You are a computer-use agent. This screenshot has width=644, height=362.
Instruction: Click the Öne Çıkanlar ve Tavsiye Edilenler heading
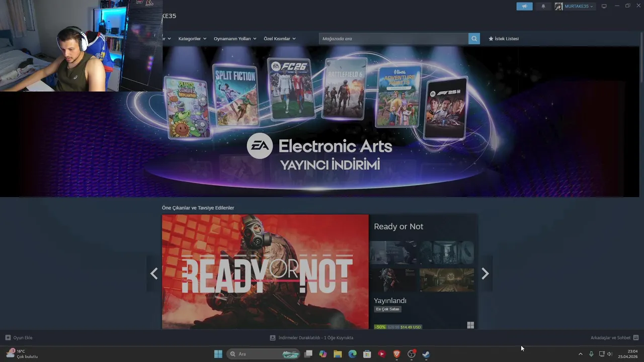[x=198, y=208]
